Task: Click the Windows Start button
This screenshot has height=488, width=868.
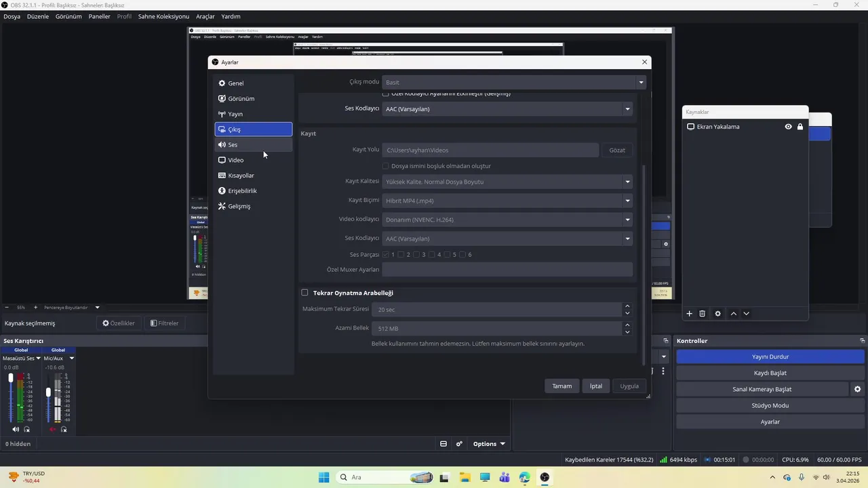Action: coord(324,477)
